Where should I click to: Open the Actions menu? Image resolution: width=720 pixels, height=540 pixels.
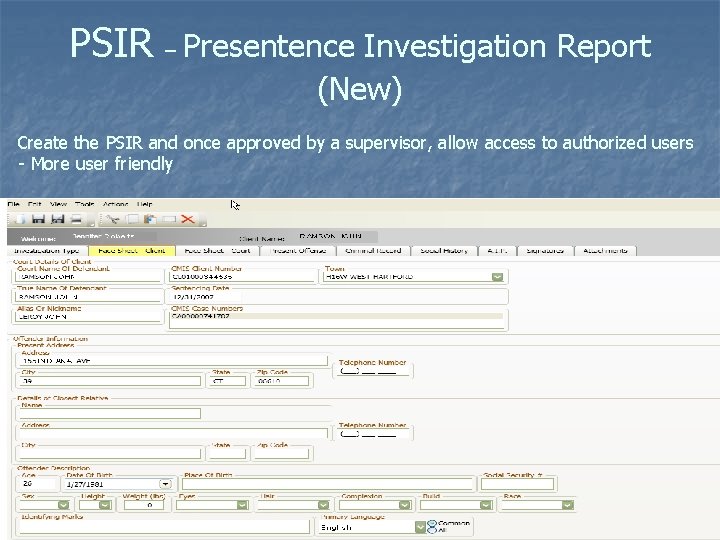tap(115, 204)
